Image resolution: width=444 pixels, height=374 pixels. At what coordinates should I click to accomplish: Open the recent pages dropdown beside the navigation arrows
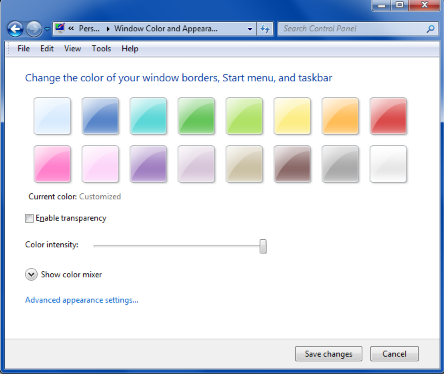coord(47,29)
